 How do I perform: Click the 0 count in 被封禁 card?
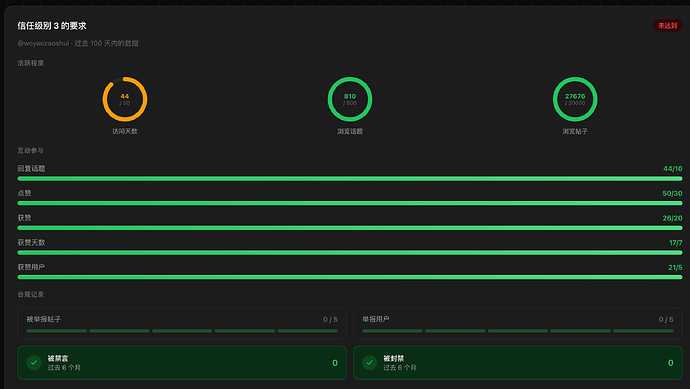click(x=671, y=363)
